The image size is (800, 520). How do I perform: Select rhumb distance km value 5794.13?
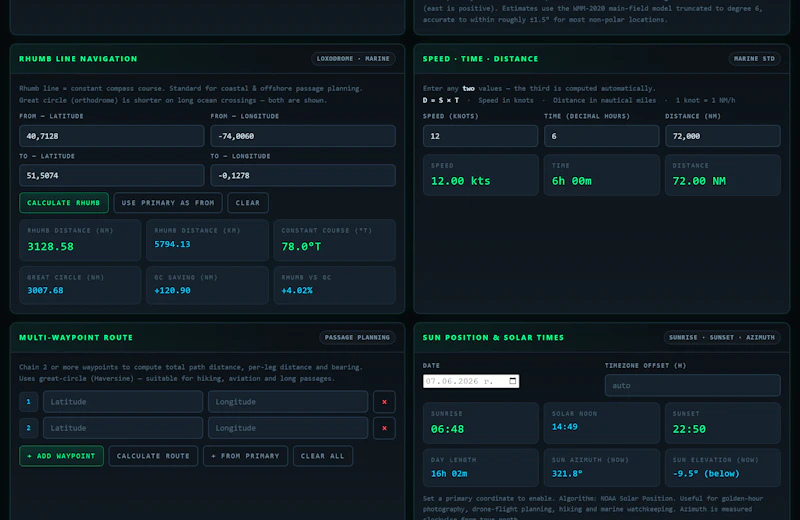[x=172, y=244]
